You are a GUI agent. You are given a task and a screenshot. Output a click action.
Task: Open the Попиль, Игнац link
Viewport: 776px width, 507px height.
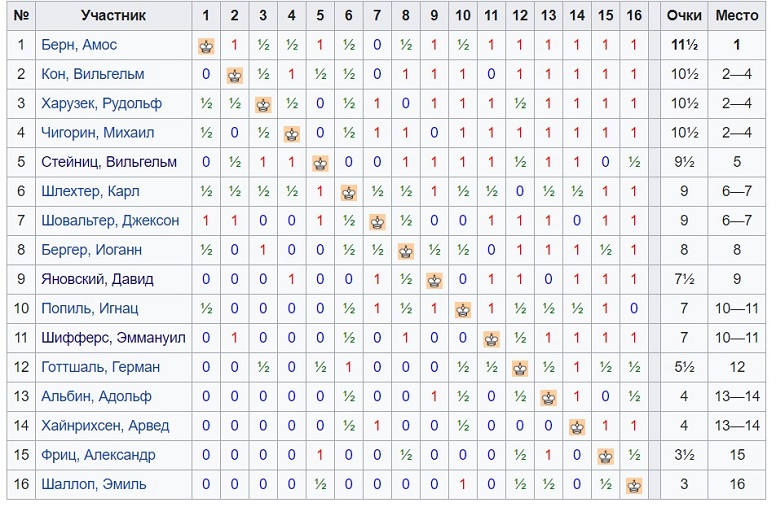[90, 308]
